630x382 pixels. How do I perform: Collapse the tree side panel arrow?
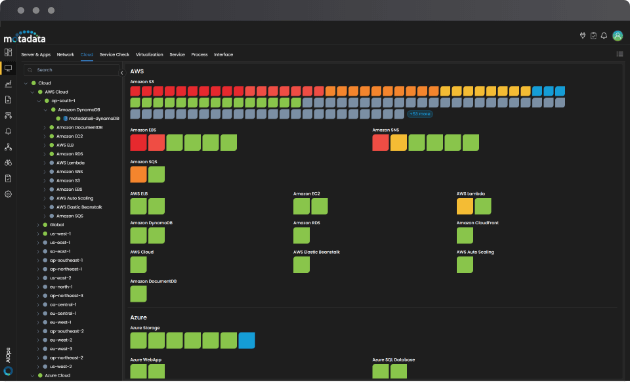tap(122, 73)
